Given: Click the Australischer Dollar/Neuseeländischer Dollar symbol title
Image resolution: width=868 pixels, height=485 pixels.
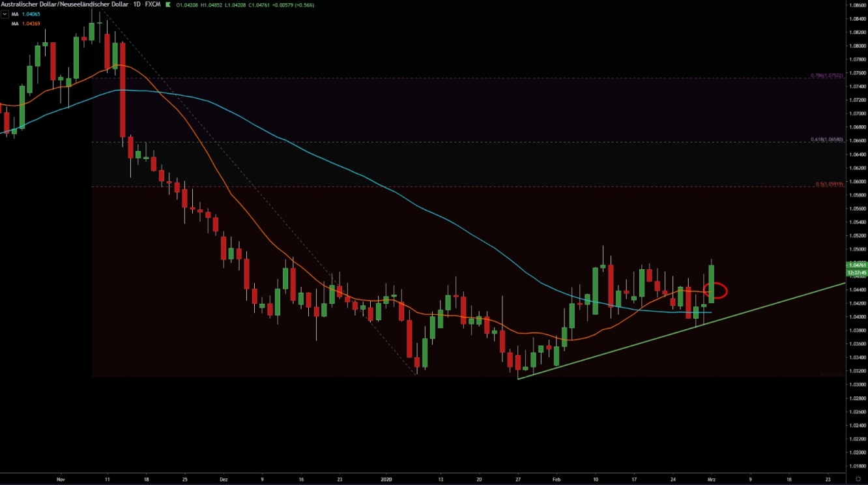Looking at the screenshot, I should pos(65,5).
